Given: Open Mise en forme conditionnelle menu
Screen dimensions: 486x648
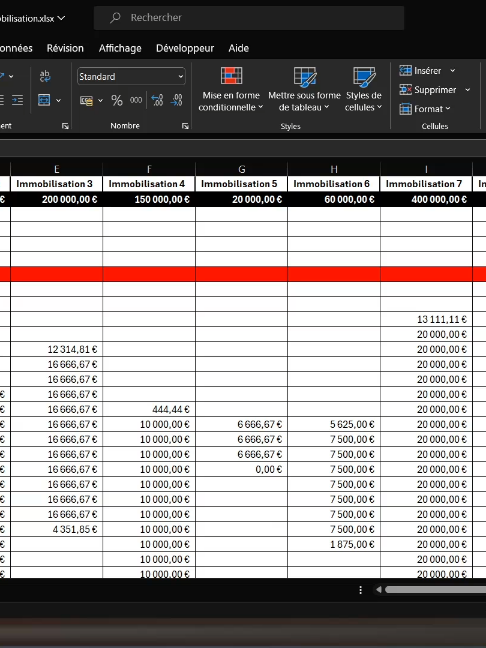Looking at the screenshot, I should tap(231, 89).
